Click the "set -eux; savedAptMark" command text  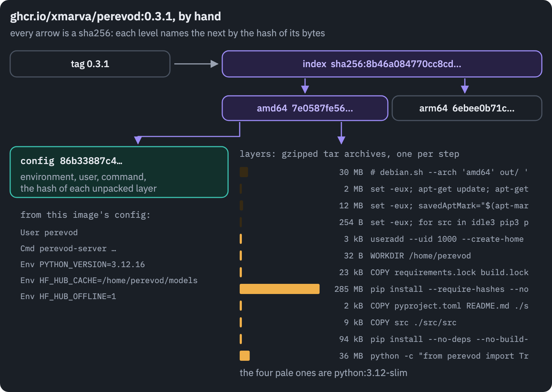[449, 205]
